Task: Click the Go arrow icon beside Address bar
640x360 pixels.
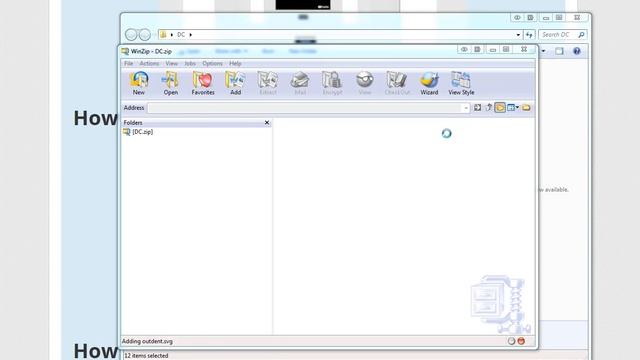Action: [477, 108]
